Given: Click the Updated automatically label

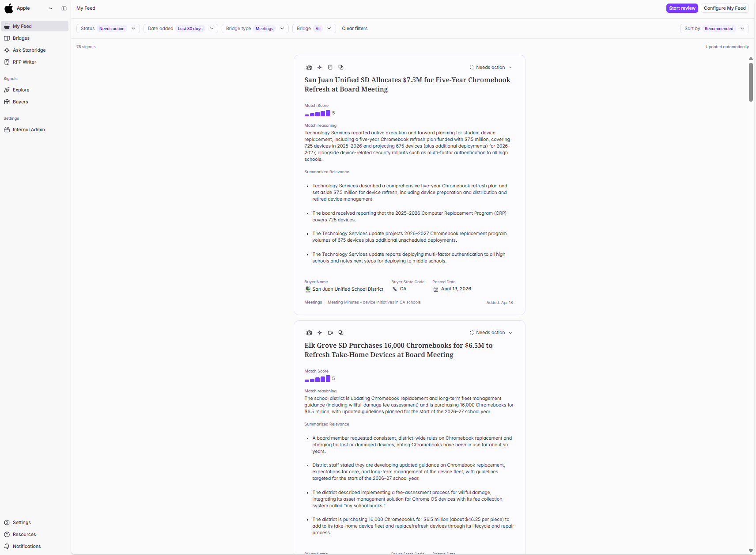Looking at the screenshot, I should [x=727, y=47].
